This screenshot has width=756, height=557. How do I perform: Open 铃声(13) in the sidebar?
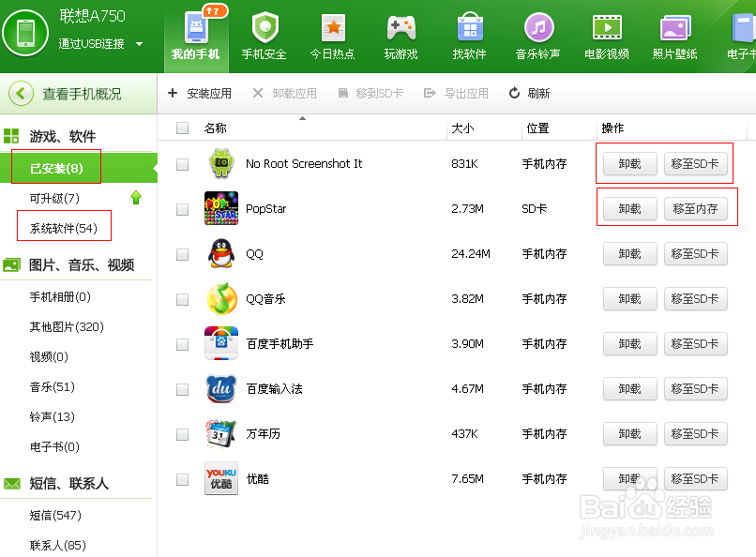click(53, 416)
